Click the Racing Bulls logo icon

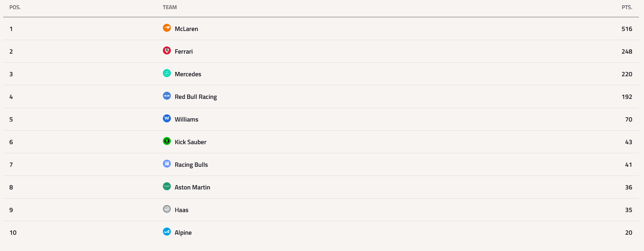[x=167, y=164]
